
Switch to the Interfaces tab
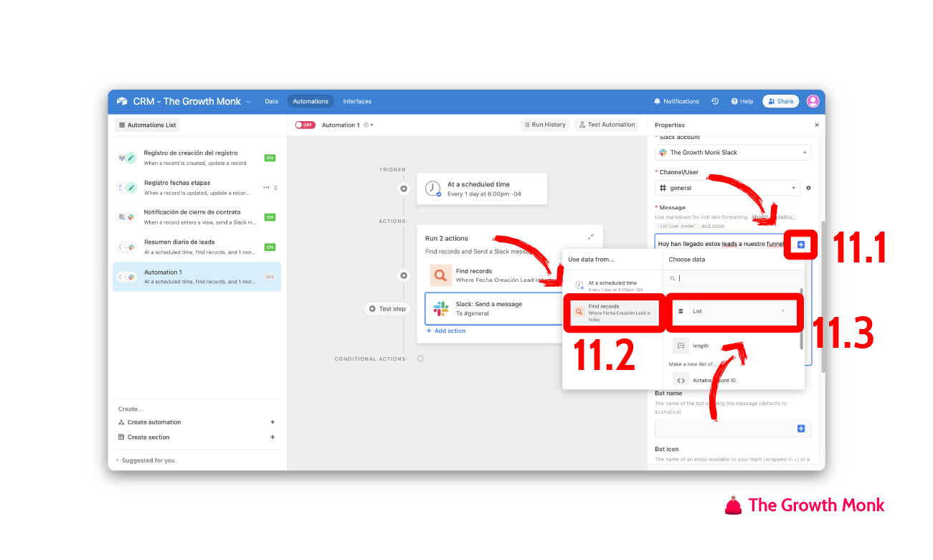point(357,101)
